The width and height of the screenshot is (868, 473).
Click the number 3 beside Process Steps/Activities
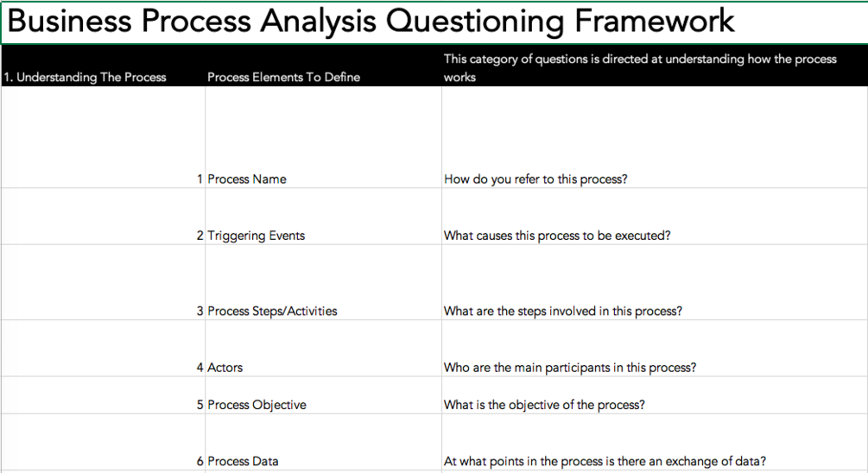click(x=200, y=311)
